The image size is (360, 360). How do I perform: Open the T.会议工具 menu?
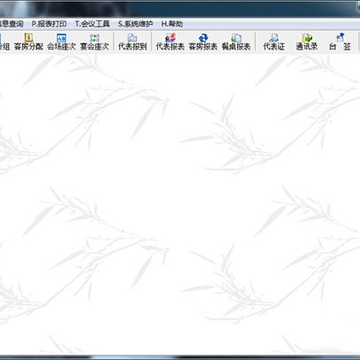92,24
